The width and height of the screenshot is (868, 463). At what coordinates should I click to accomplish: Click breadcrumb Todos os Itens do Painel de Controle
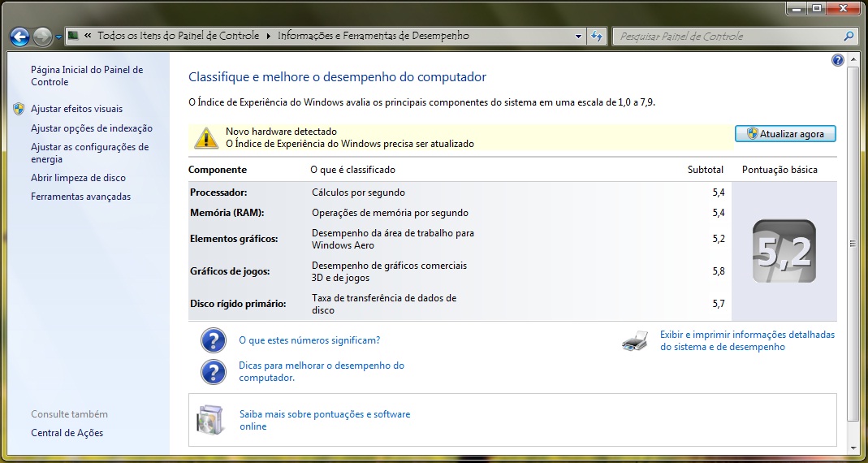coord(179,36)
